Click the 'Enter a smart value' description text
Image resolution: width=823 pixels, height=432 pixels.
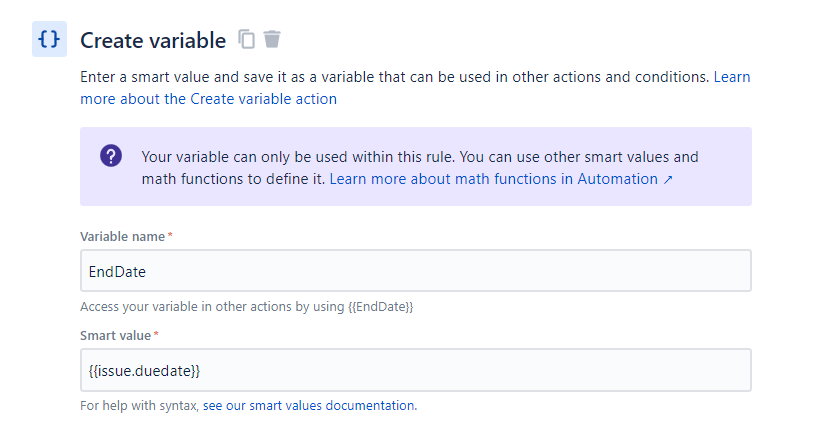(x=395, y=77)
